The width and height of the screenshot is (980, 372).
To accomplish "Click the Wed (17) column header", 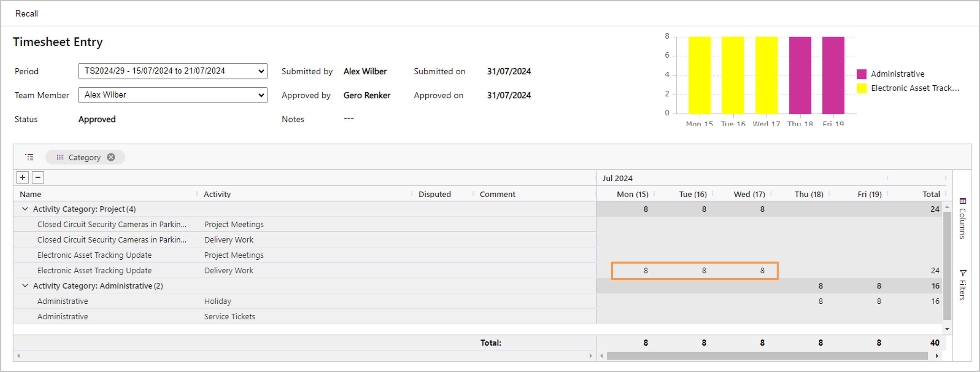I will (749, 194).
